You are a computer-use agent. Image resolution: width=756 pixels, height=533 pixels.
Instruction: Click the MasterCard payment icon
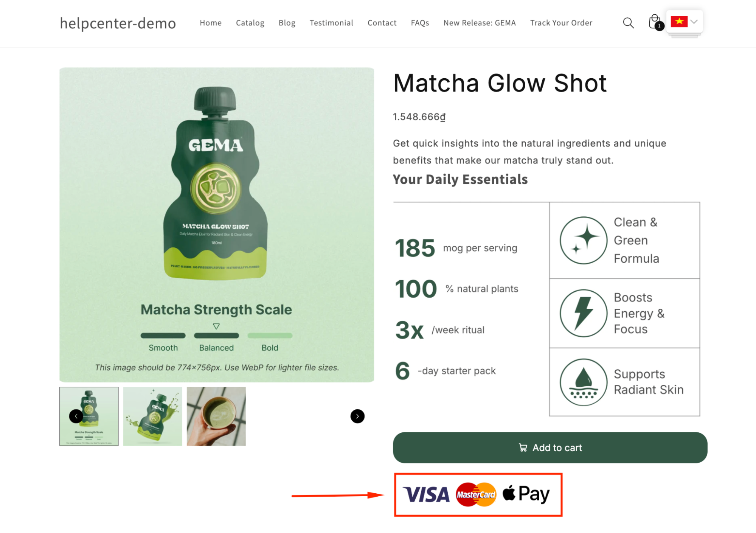pyautogui.click(x=475, y=494)
